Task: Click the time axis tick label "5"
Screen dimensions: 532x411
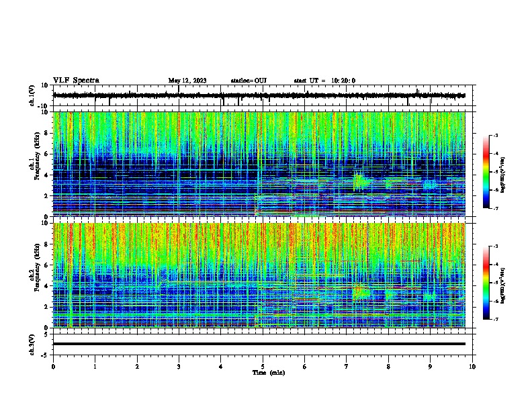Action: [263, 367]
